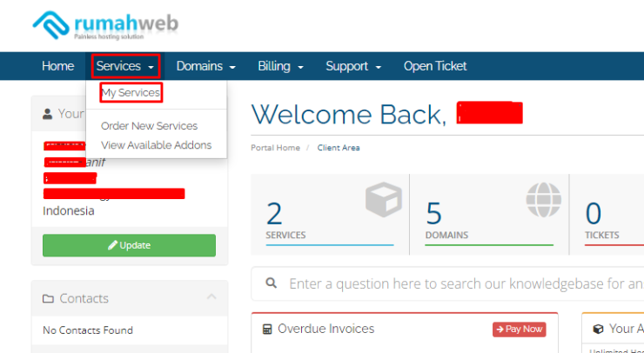Open the Domains dropdown menu
The height and width of the screenshot is (353, 644).
(205, 66)
